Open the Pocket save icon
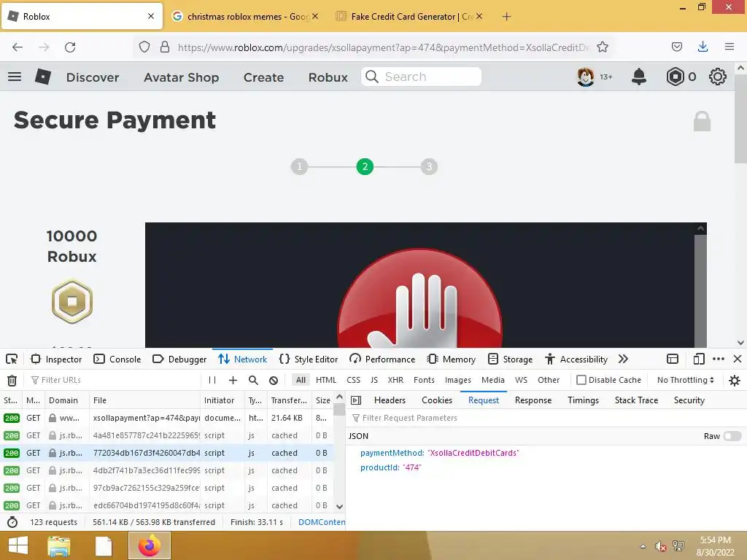This screenshot has height=560, width=747. (x=676, y=47)
